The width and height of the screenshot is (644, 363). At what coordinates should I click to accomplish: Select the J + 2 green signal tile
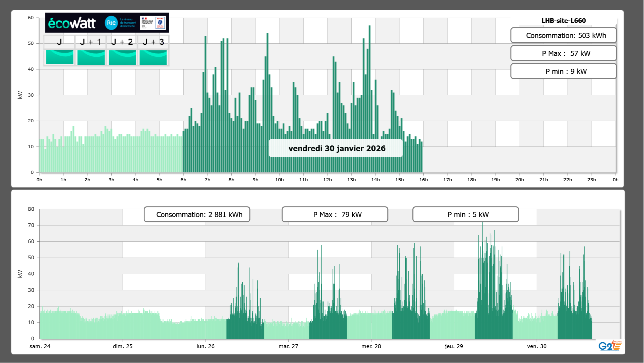122,57
